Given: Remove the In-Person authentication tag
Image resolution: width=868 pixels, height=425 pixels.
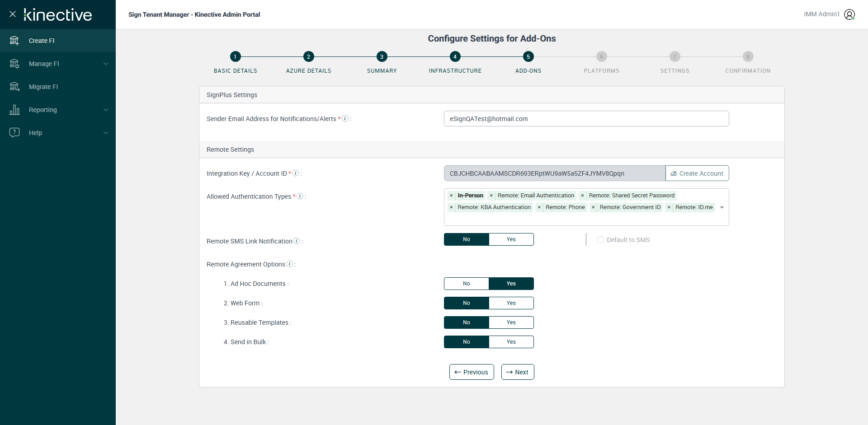Looking at the screenshot, I should [x=451, y=196].
